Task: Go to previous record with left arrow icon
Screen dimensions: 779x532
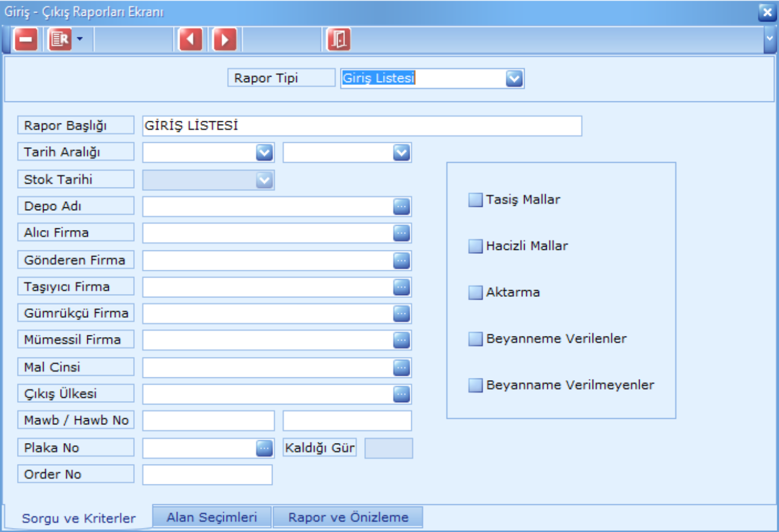Action: pos(190,39)
